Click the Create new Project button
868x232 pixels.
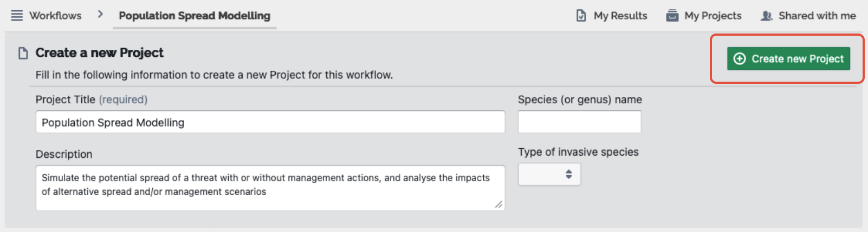click(x=788, y=58)
